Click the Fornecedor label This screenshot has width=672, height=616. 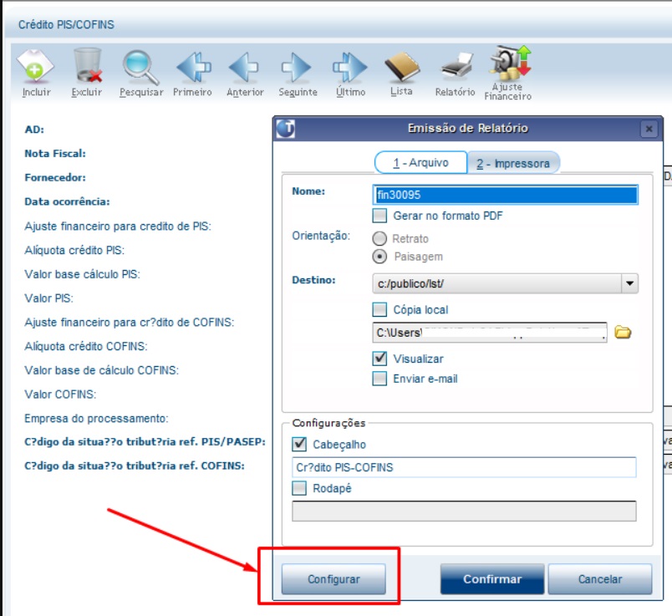coord(55,177)
